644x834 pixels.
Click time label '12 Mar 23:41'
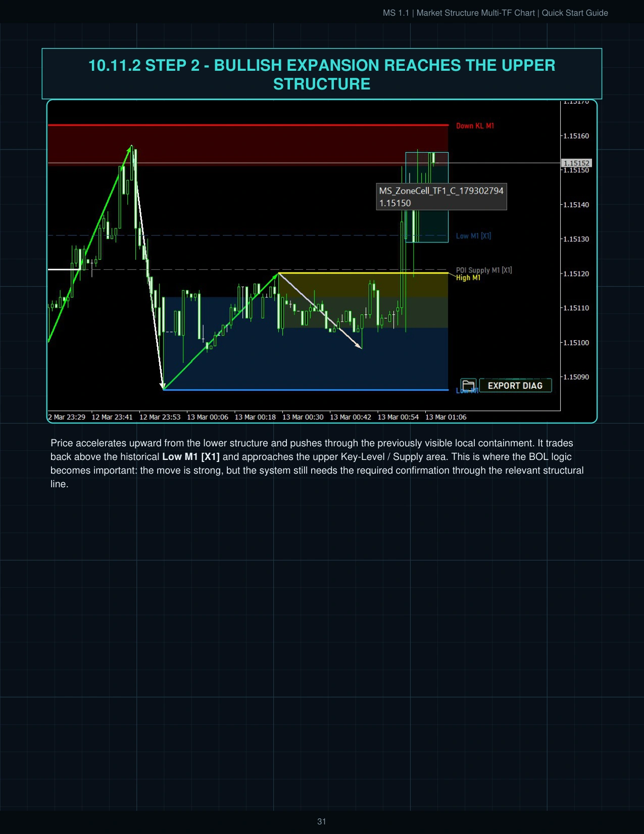coord(112,417)
